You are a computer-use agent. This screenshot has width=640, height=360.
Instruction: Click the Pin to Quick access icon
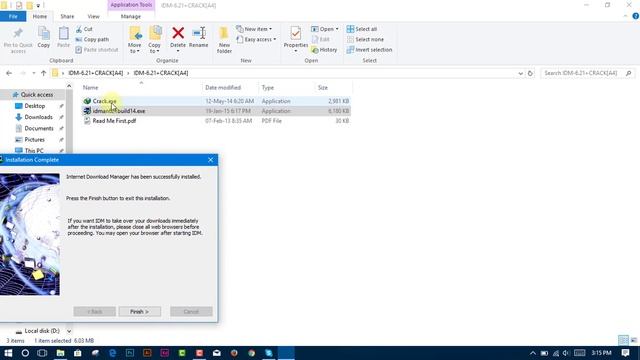tap(18, 40)
